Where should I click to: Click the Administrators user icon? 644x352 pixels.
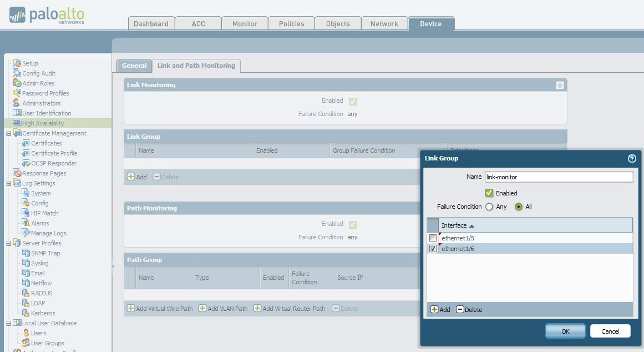click(x=17, y=103)
